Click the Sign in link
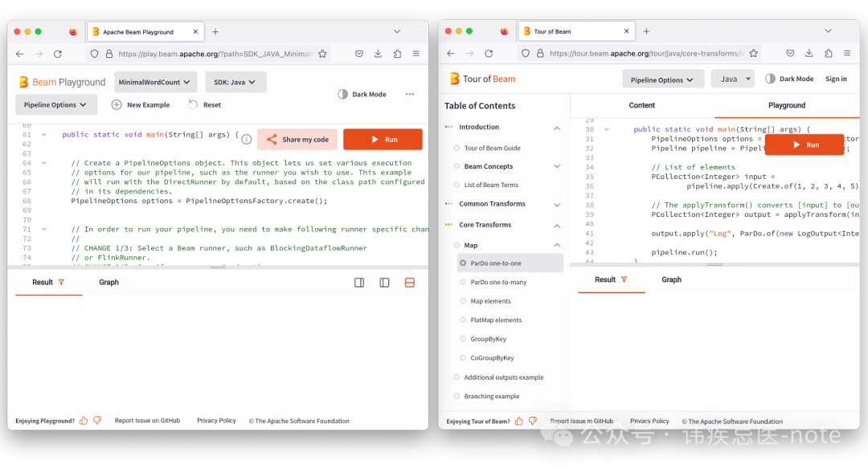This screenshot has width=868, height=469. click(836, 79)
